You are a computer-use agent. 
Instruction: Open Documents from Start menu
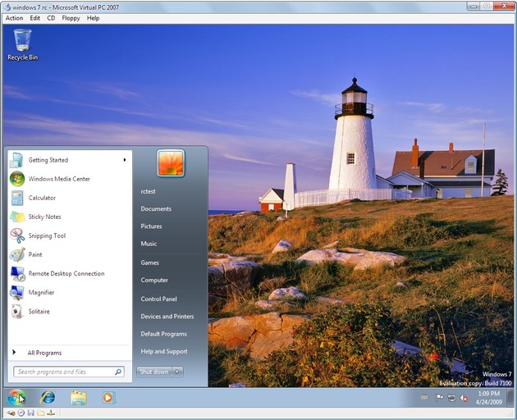tap(156, 208)
